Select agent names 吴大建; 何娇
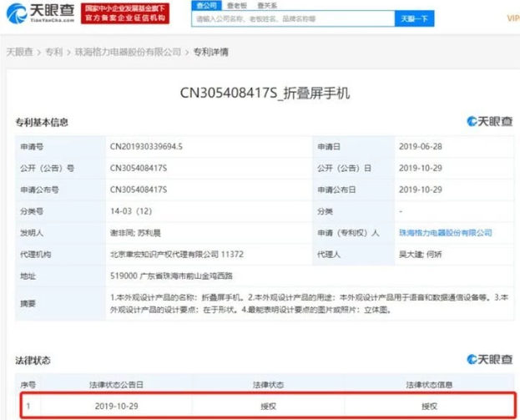Viewport: 520px width, 420px height. [420, 255]
